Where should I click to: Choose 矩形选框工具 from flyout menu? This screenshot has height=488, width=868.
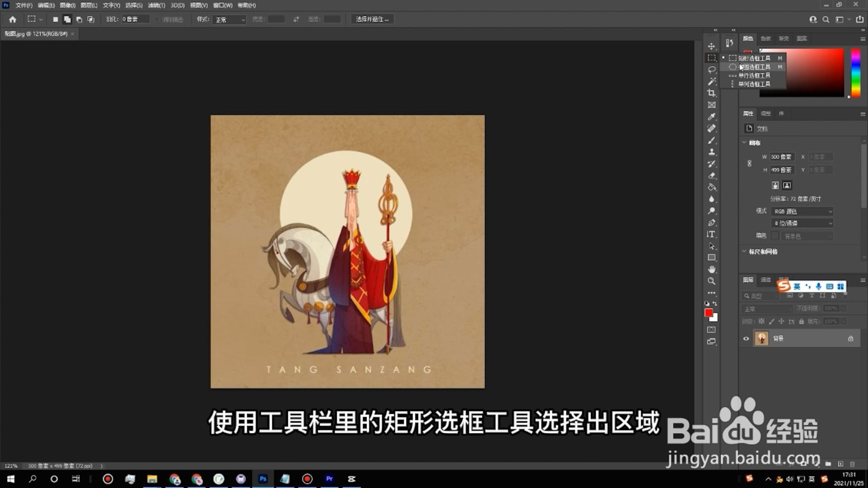pyautogui.click(x=754, y=58)
